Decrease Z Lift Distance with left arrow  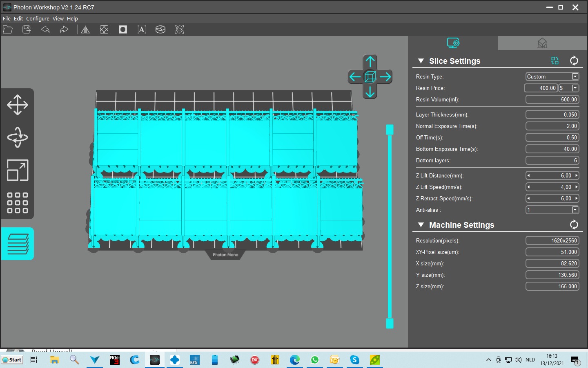[x=528, y=175]
